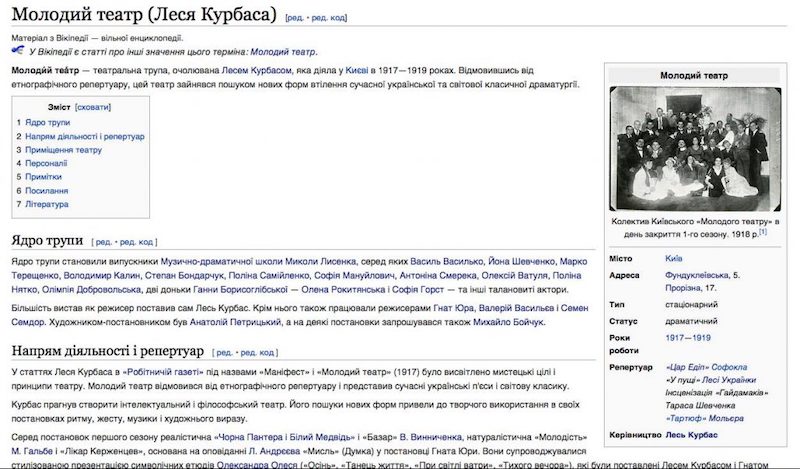Screen dimensions: 800x469
Task: Open the 'Ганни Борисоглібської' link
Action: coord(240,290)
